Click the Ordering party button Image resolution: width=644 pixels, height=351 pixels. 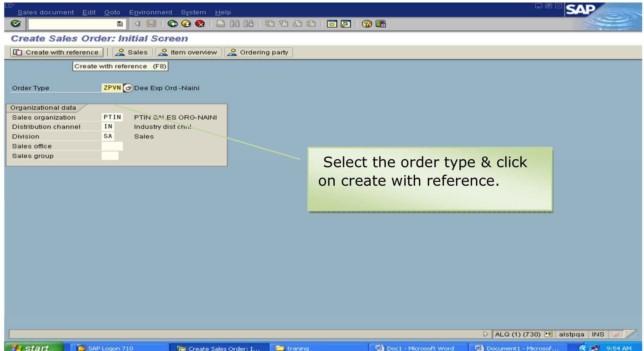point(259,52)
